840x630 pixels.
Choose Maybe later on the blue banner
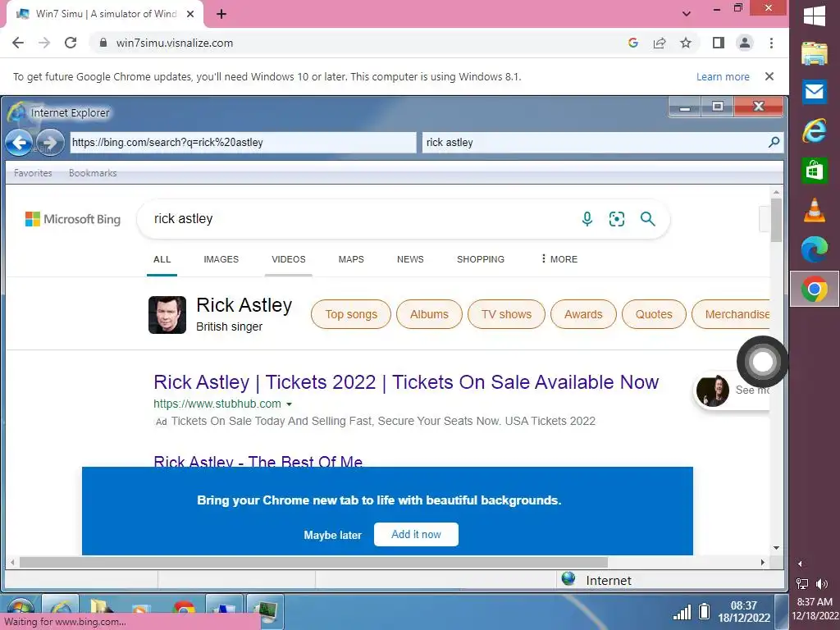(333, 535)
